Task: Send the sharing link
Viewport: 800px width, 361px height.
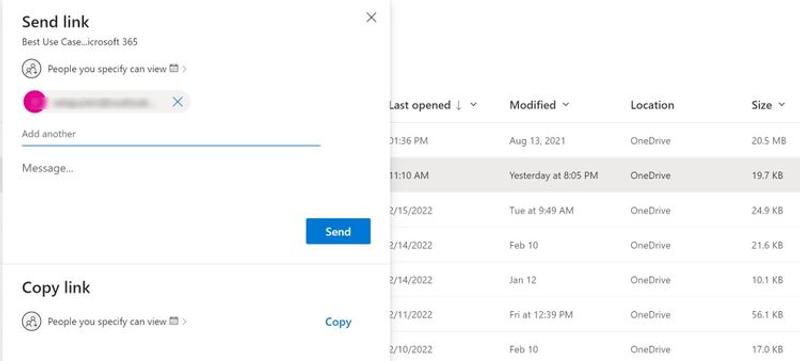Action: click(x=338, y=231)
